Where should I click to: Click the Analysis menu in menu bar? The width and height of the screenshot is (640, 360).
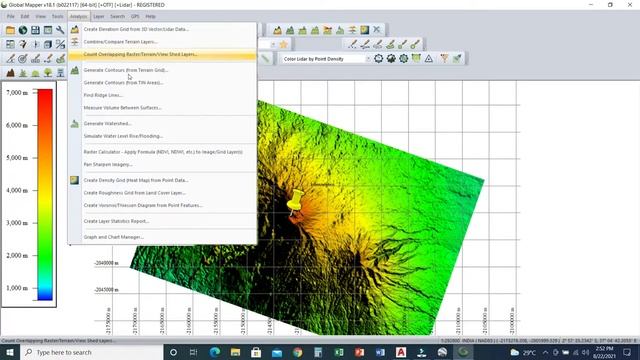78,16
